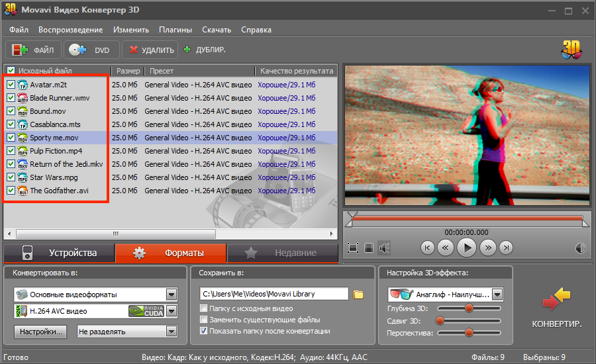
Task: Expand 'Основные видеоформаты' dropdown
Action: click(x=172, y=295)
